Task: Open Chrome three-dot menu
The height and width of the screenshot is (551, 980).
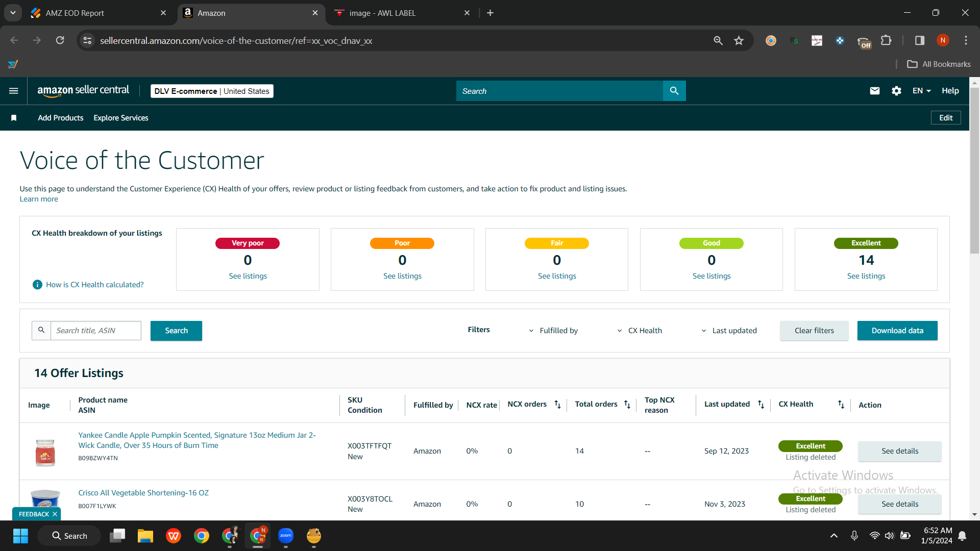Action: click(966, 40)
